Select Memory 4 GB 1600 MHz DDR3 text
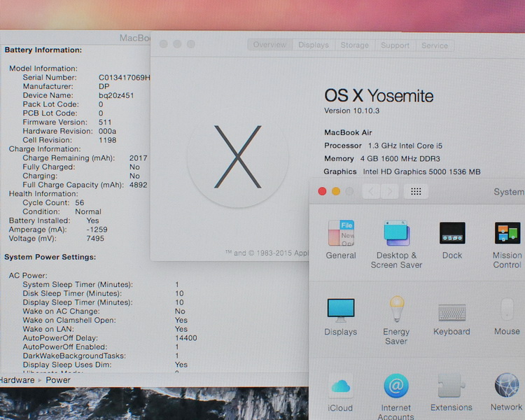 coord(382,159)
